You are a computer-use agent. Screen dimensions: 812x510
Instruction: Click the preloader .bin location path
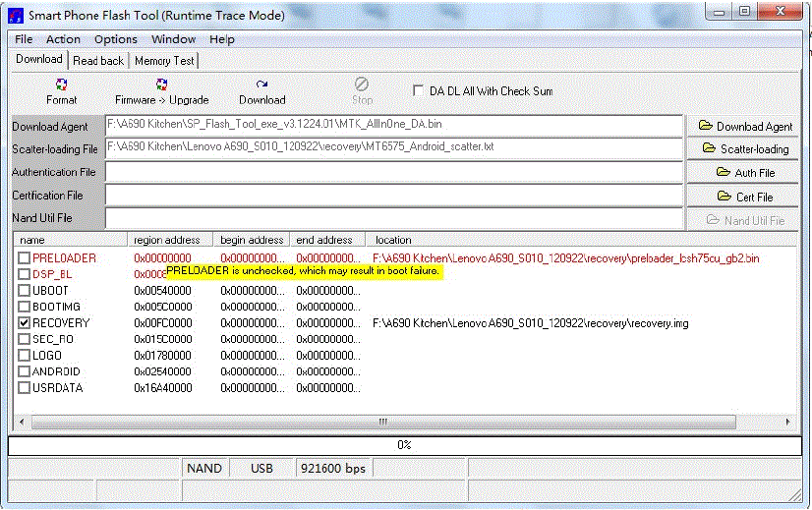click(x=566, y=258)
